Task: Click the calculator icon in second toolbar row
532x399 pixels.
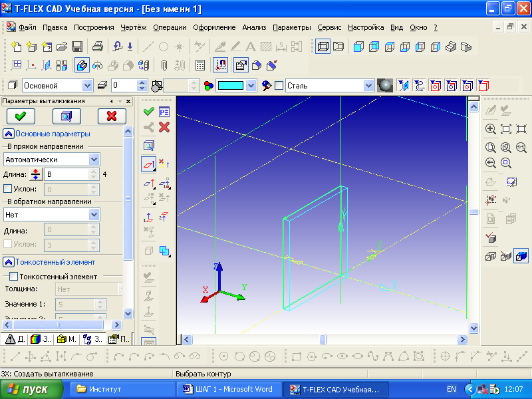Action: point(200,65)
